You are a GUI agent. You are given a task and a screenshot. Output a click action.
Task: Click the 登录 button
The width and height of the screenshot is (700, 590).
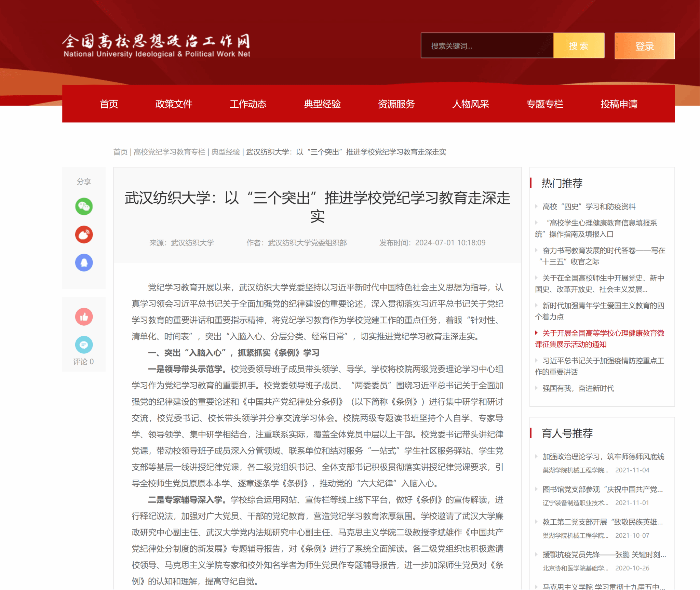point(644,46)
